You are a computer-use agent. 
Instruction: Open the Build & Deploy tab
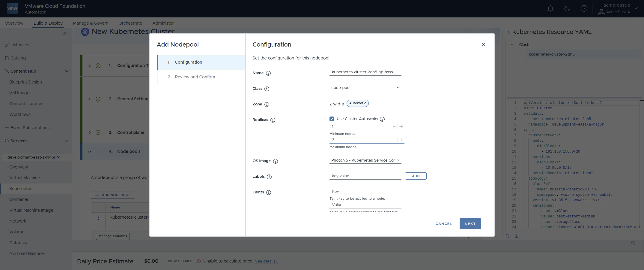[x=48, y=23]
